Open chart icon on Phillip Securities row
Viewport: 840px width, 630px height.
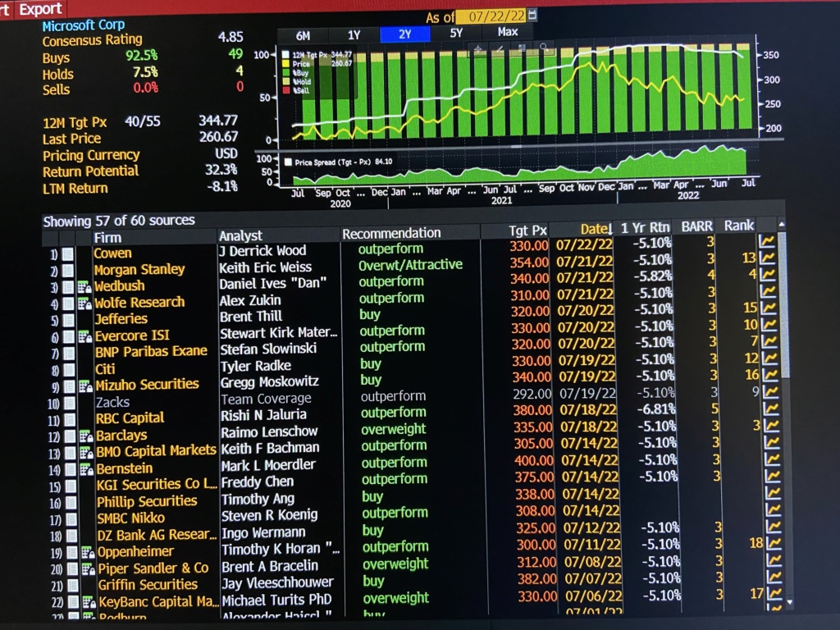pos(773,492)
